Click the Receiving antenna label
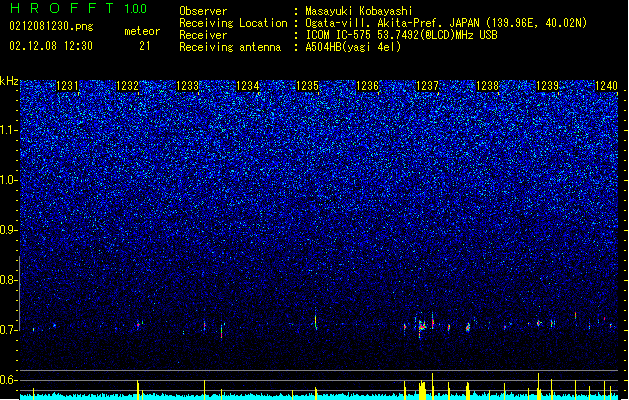Screen dimensions: 629x400 point(230,47)
